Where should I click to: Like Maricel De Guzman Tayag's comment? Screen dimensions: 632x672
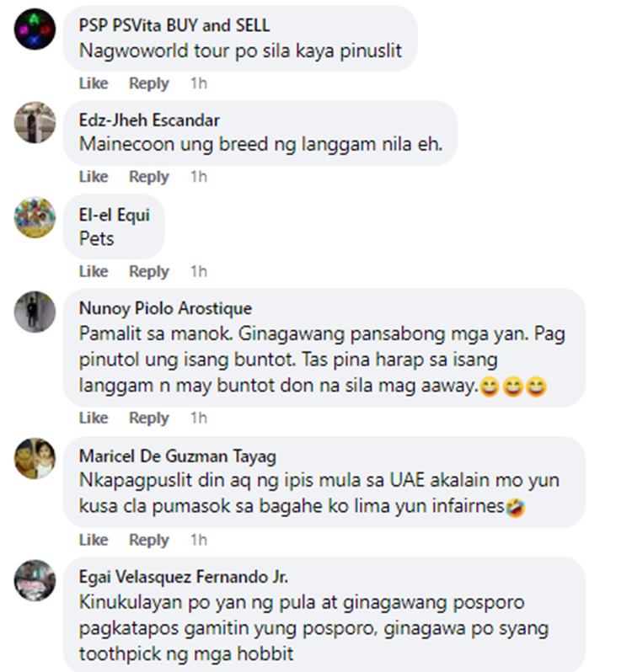tap(94, 540)
